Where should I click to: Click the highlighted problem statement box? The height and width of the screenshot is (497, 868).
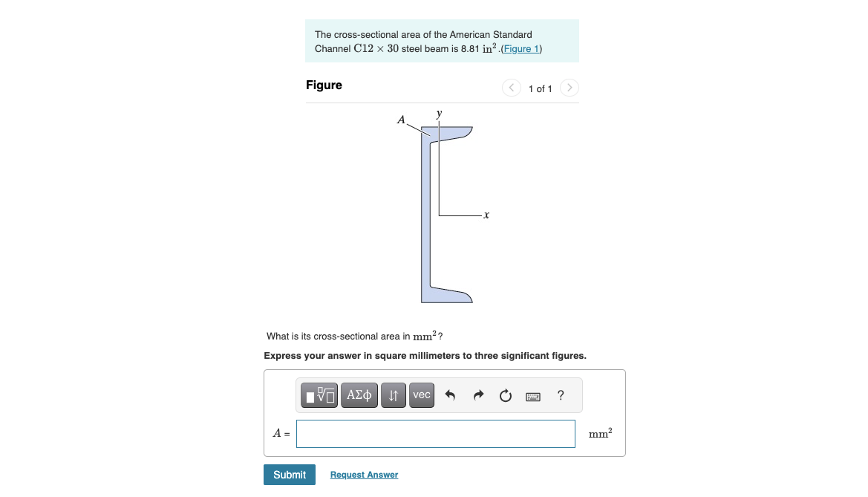(x=442, y=41)
